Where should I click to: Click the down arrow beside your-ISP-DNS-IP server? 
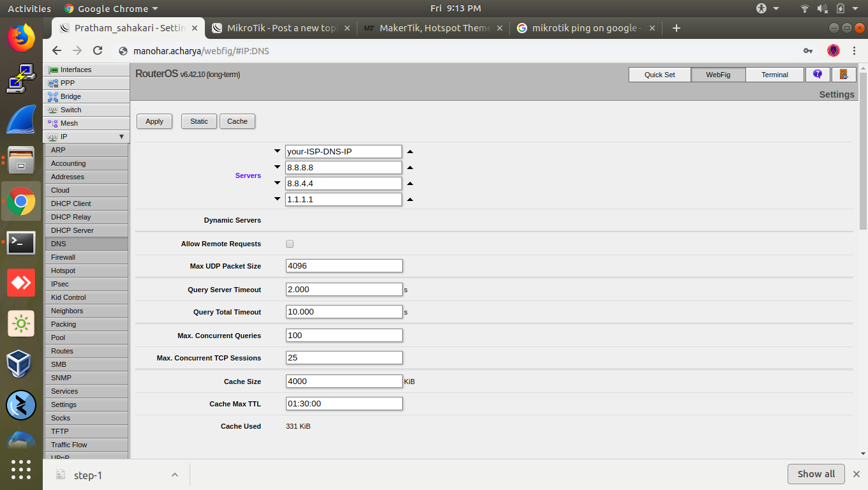click(277, 151)
